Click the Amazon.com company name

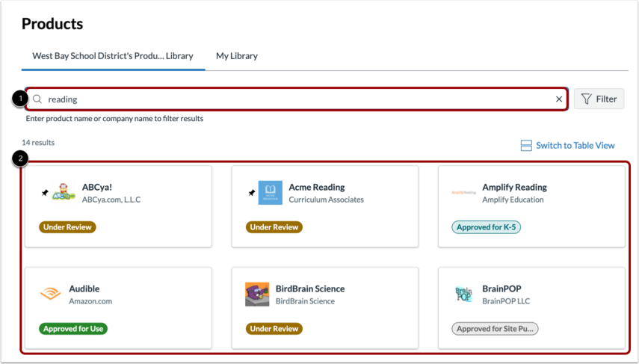pos(90,301)
